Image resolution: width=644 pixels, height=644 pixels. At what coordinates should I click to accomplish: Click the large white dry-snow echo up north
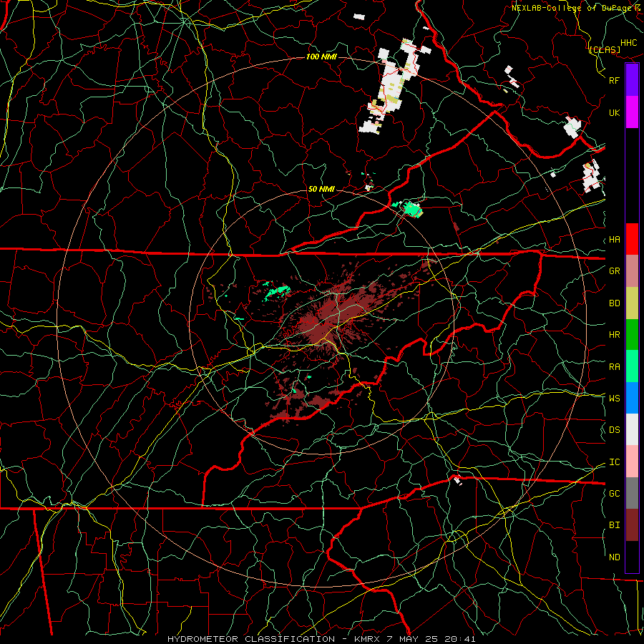(x=390, y=87)
